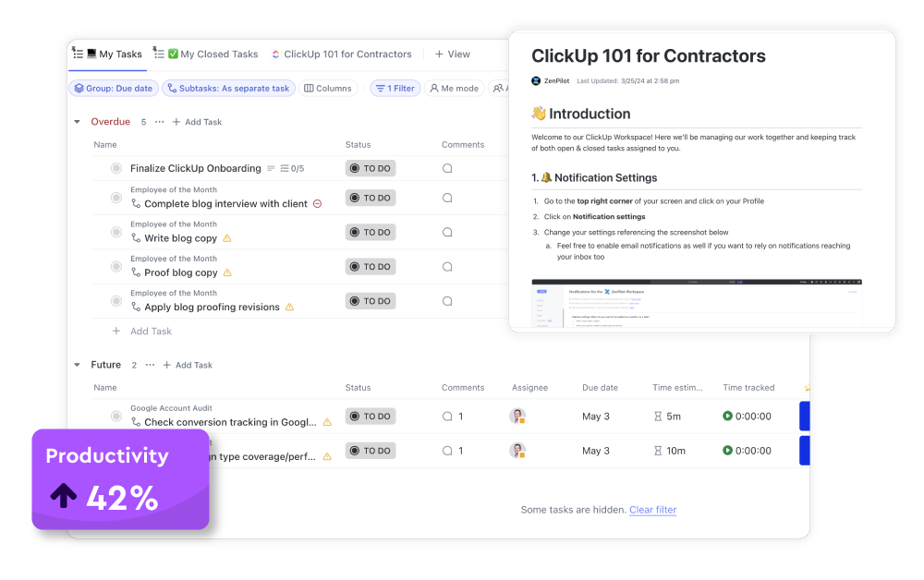The width and height of the screenshot is (924, 580).
Task: Click subtask icon beside Write blog copy
Action: (x=136, y=238)
